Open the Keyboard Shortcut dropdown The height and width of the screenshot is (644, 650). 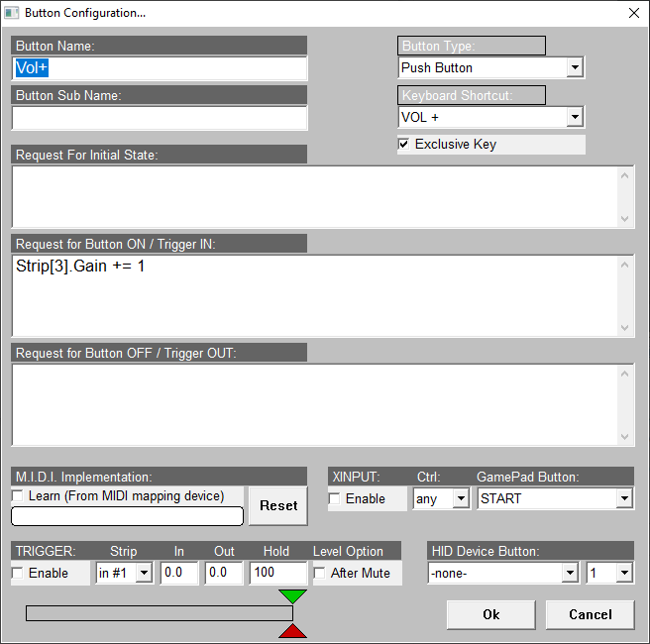pyautogui.click(x=575, y=117)
